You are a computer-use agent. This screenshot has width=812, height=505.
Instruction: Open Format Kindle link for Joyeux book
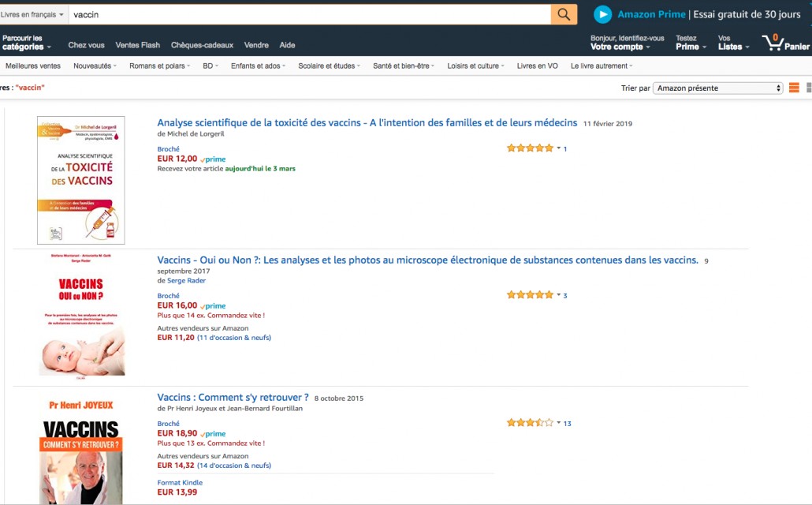click(x=180, y=482)
